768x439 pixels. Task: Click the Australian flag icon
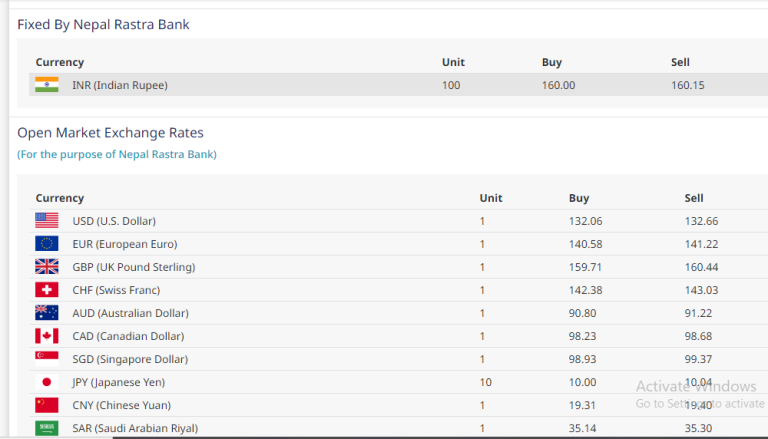(47, 313)
